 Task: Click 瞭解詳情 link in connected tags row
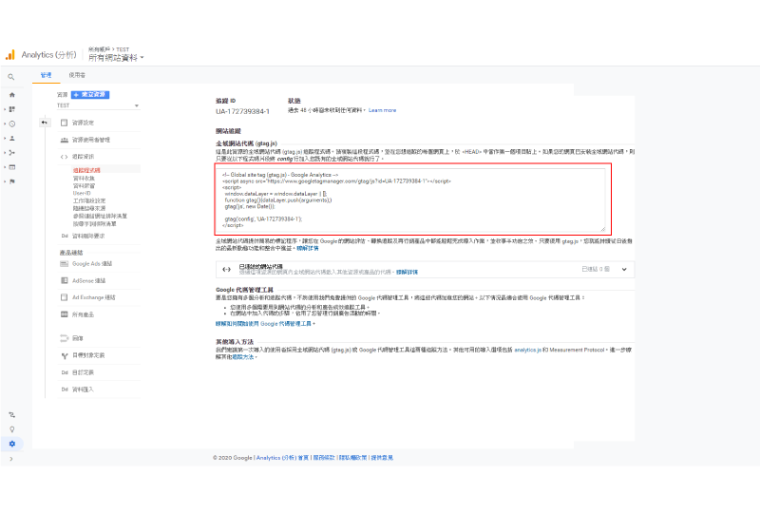408,273
